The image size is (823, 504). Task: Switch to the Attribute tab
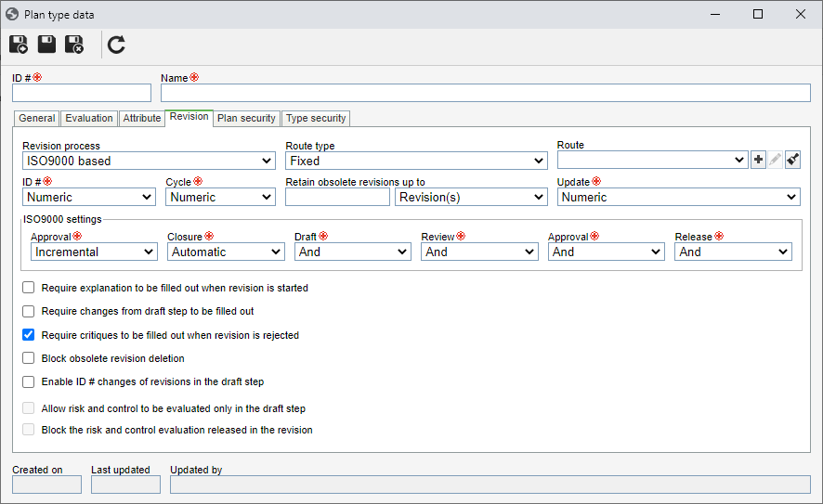point(142,119)
